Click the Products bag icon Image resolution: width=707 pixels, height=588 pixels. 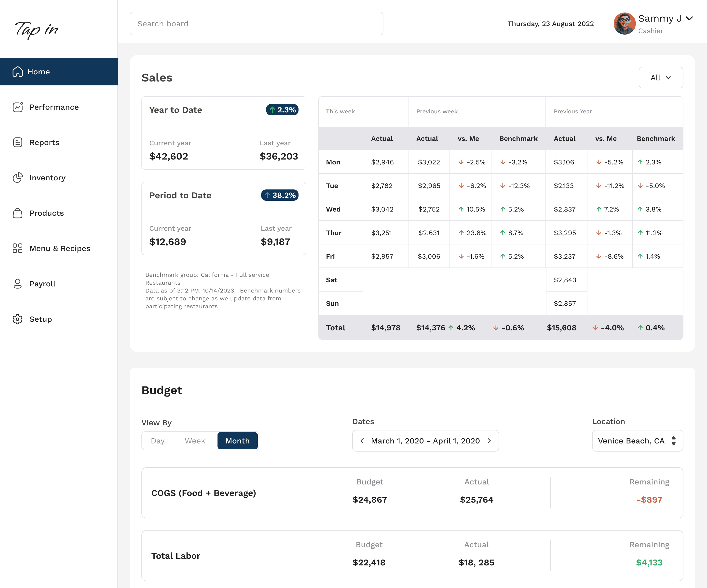coord(17,213)
